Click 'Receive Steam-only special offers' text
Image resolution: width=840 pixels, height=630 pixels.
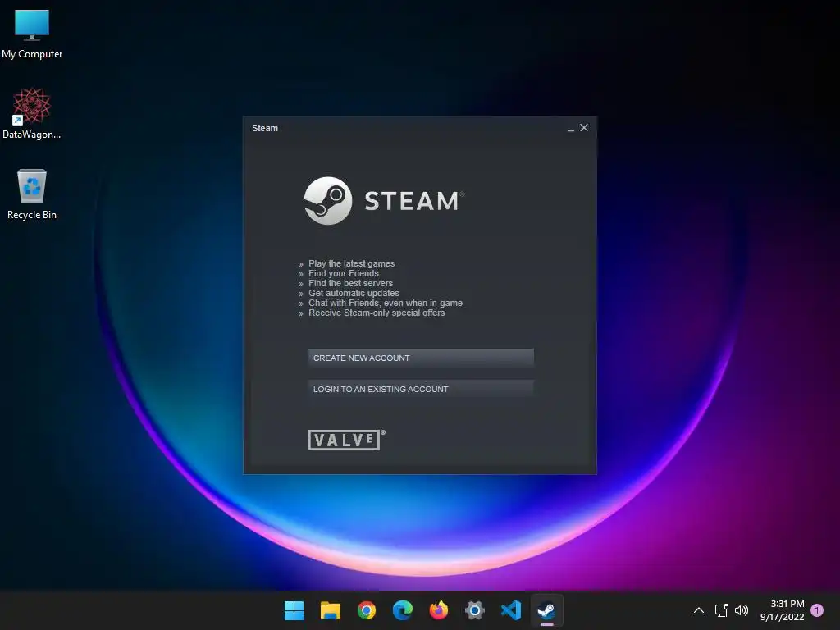[377, 313]
